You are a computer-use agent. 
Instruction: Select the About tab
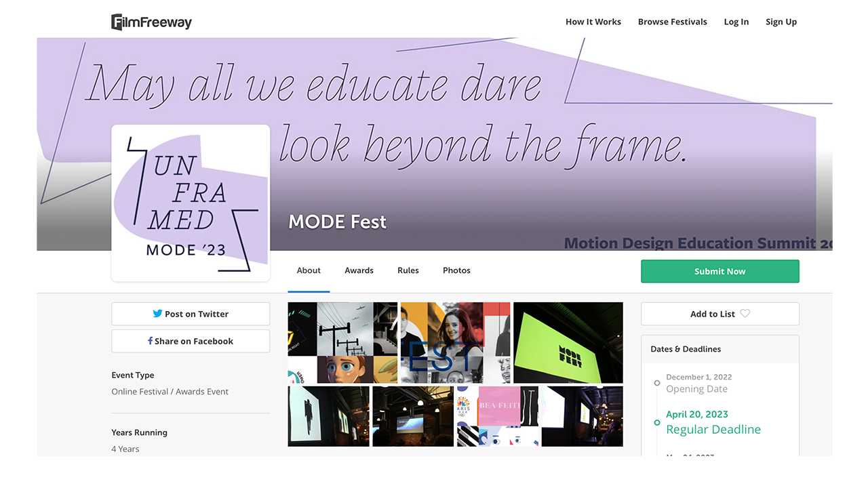309,270
